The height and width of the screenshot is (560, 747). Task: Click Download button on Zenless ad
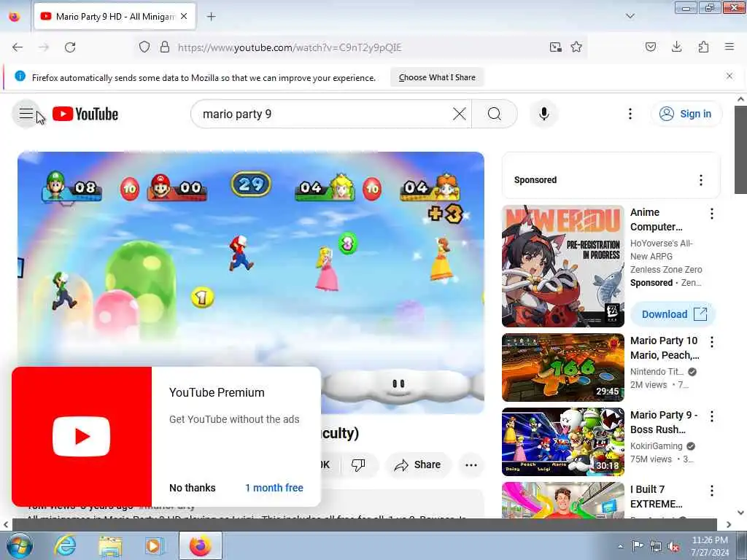[x=673, y=314]
